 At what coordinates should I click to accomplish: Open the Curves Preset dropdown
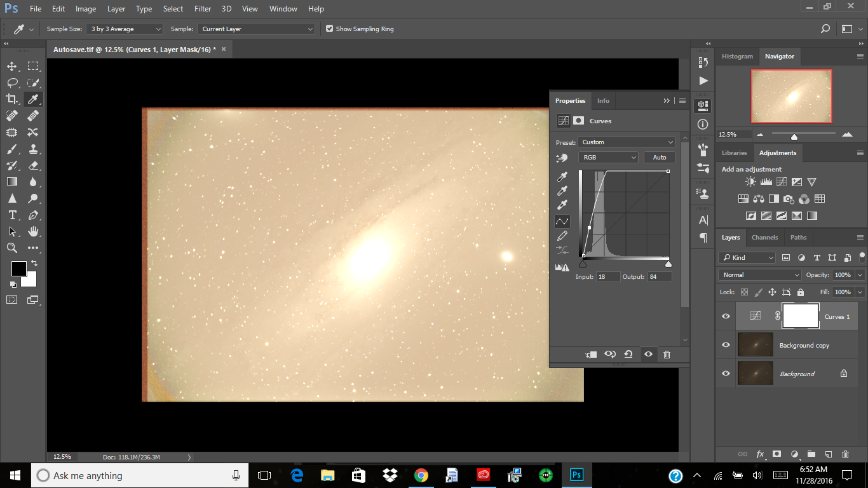(x=627, y=142)
